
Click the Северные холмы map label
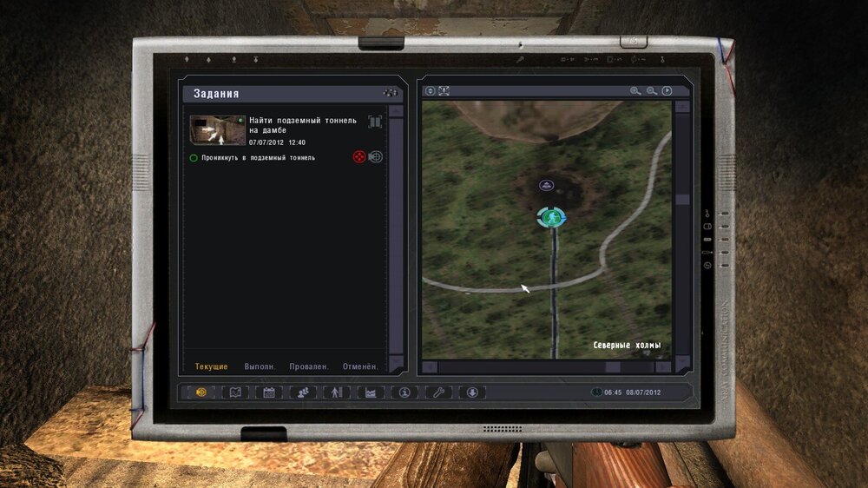(x=627, y=345)
